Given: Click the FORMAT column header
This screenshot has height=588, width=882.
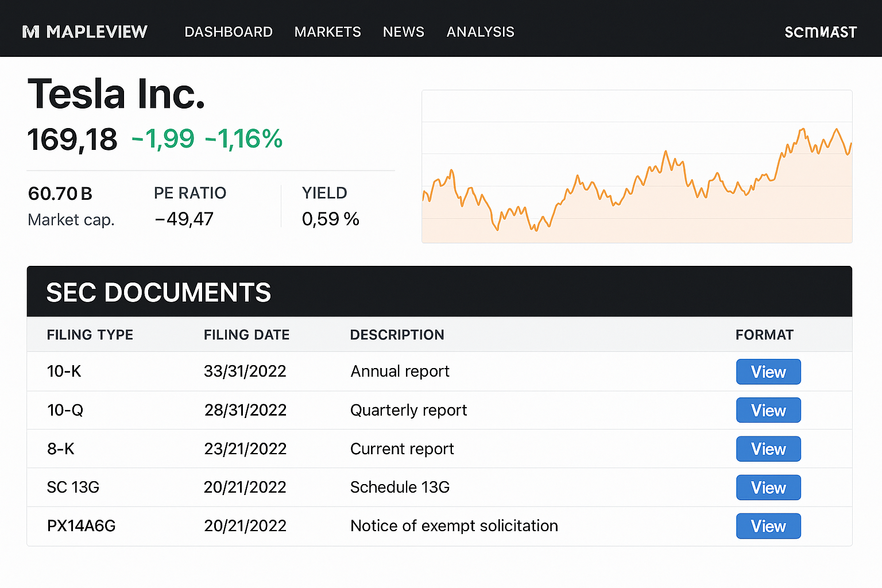Looking at the screenshot, I should [x=765, y=335].
